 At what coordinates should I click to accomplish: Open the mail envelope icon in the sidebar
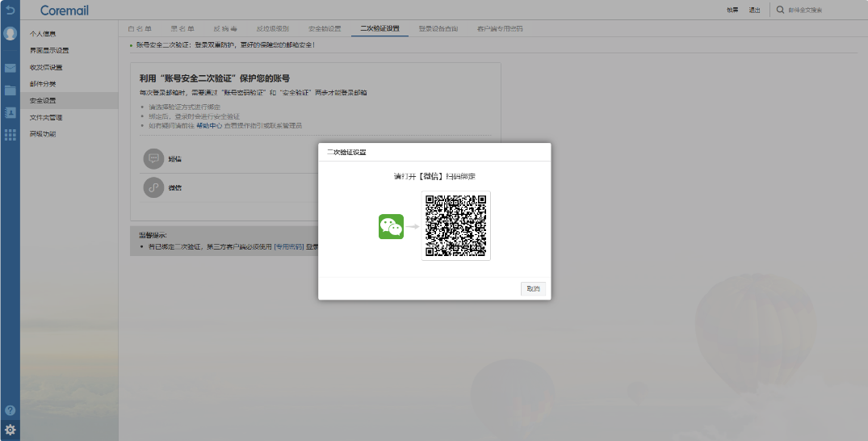[x=10, y=69]
